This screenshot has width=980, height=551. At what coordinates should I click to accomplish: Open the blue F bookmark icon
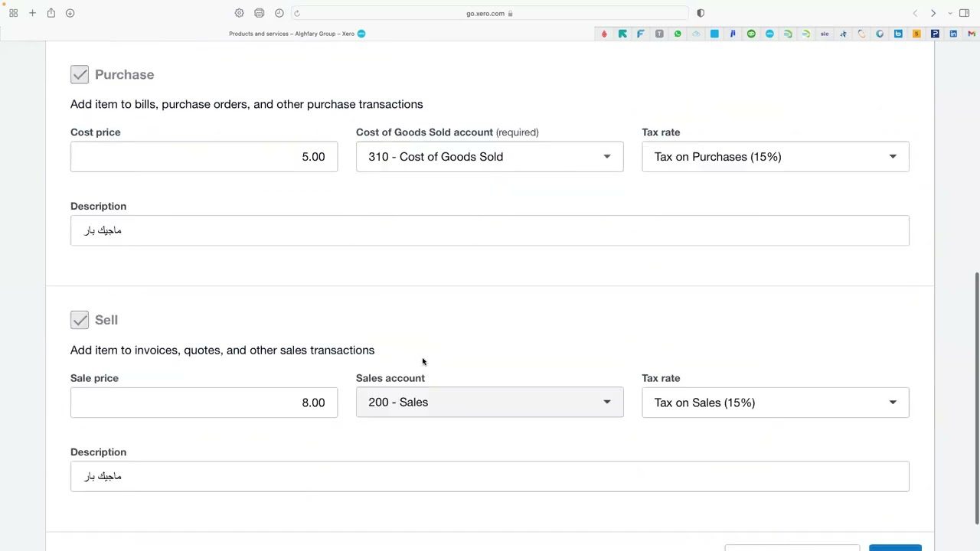[641, 34]
